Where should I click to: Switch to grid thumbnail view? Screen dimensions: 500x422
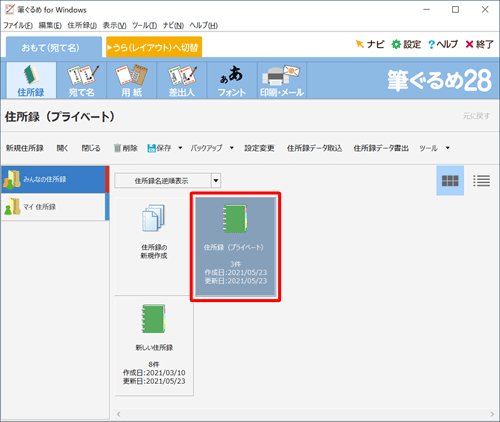coord(450,181)
